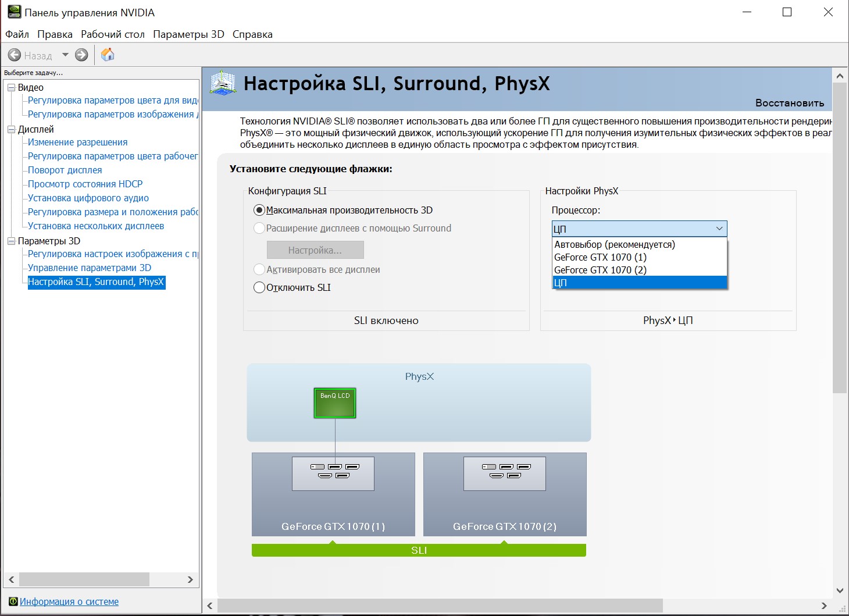Click the 'SLI включено' status text
This screenshot has height=616, width=849.
point(386,321)
